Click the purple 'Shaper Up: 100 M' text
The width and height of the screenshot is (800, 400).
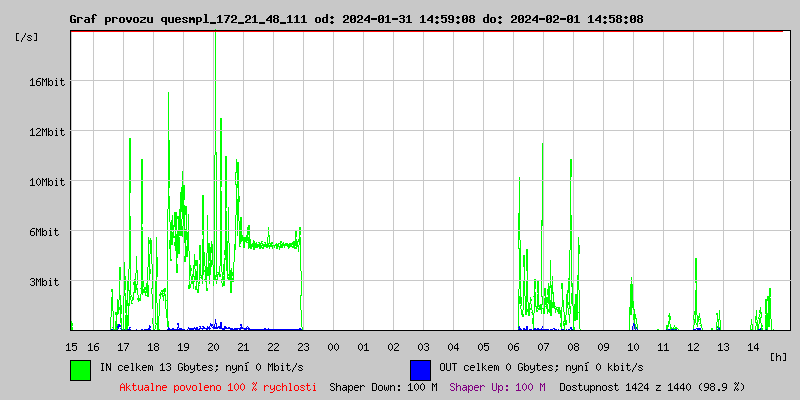(497, 386)
